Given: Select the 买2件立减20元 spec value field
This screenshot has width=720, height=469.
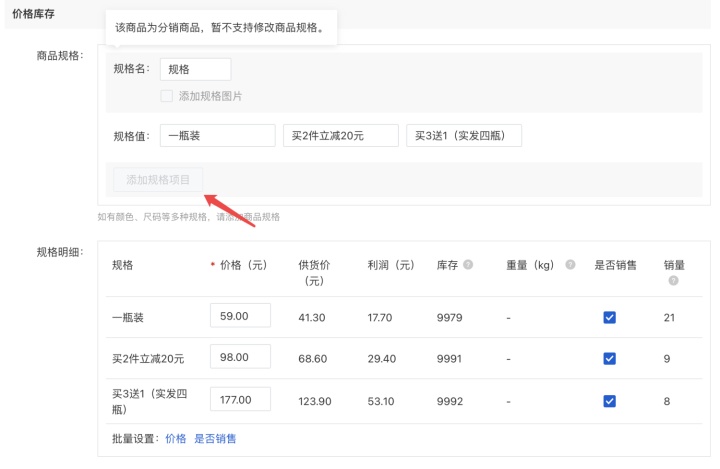Looking at the screenshot, I should click(x=340, y=136).
